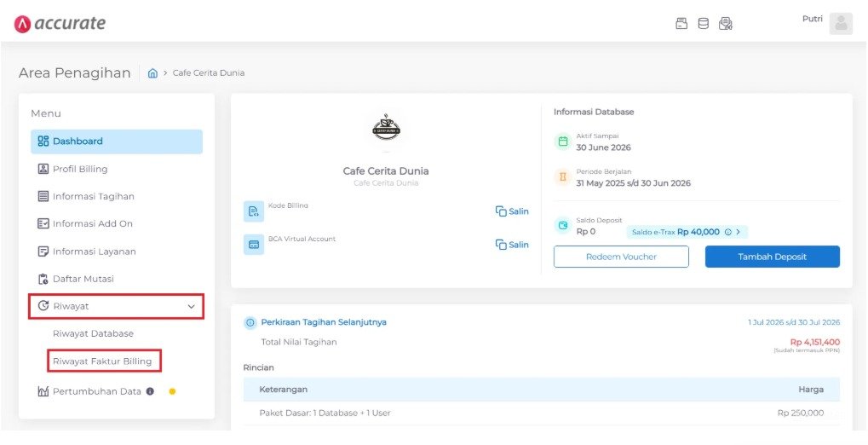The width and height of the screenshot is (868, 445).
Task: Click Cafe Cerita Dunia breadcrumb text
Action: point(209,73)
